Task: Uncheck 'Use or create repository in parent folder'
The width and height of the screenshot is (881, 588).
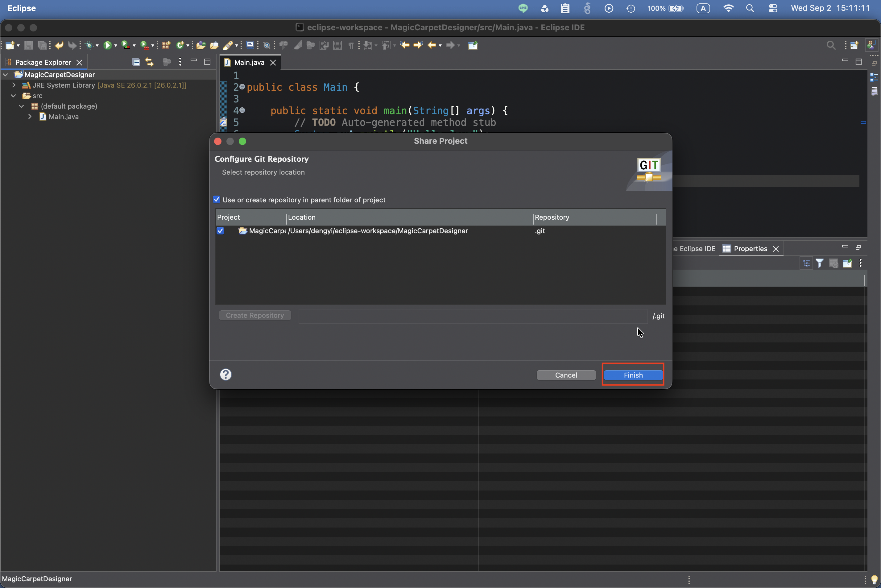Action: (x=216, y=200)
